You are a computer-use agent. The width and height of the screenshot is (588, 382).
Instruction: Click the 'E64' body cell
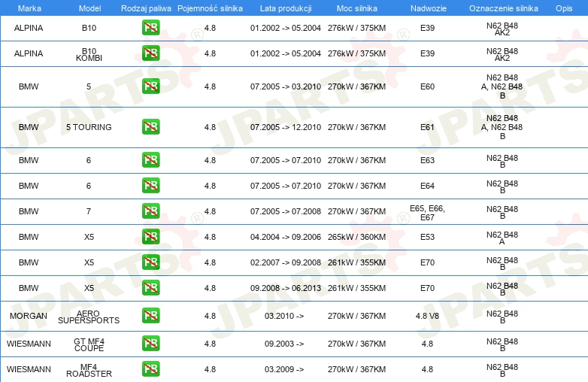pos(427,186)
